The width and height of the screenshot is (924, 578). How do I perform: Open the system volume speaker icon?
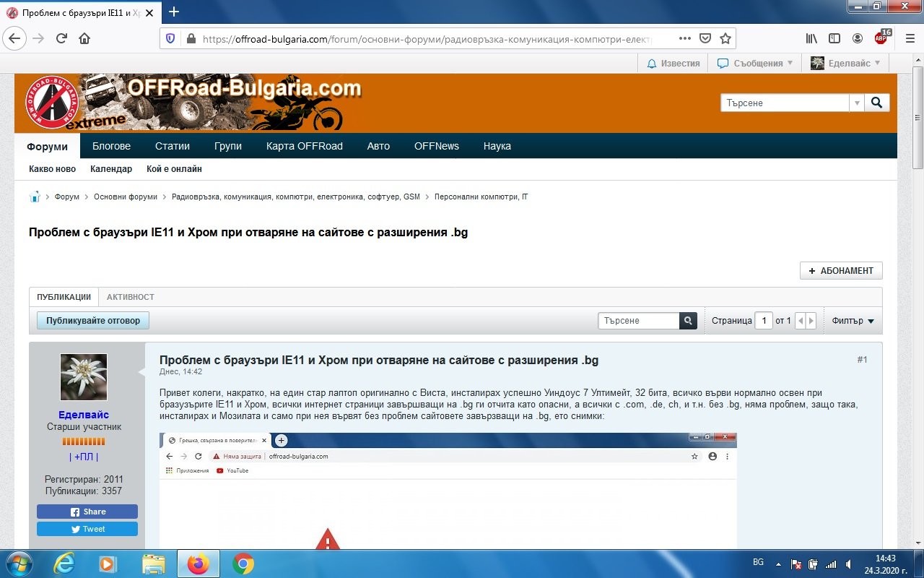point(849,564)
